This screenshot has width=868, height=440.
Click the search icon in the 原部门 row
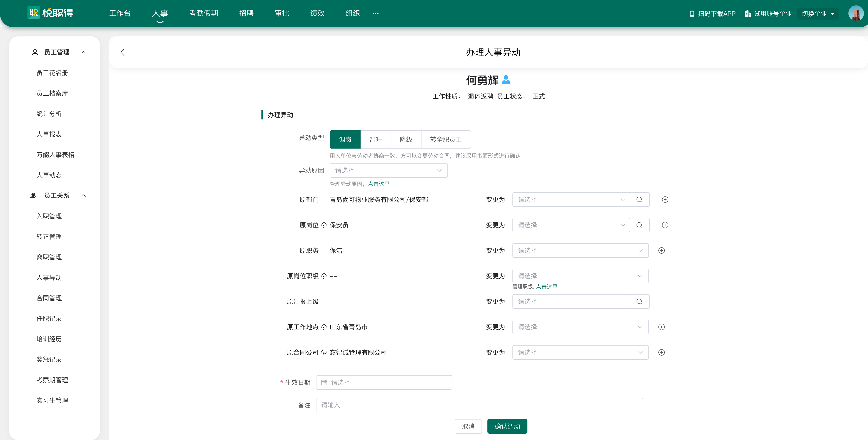click(x=639, y=200)
